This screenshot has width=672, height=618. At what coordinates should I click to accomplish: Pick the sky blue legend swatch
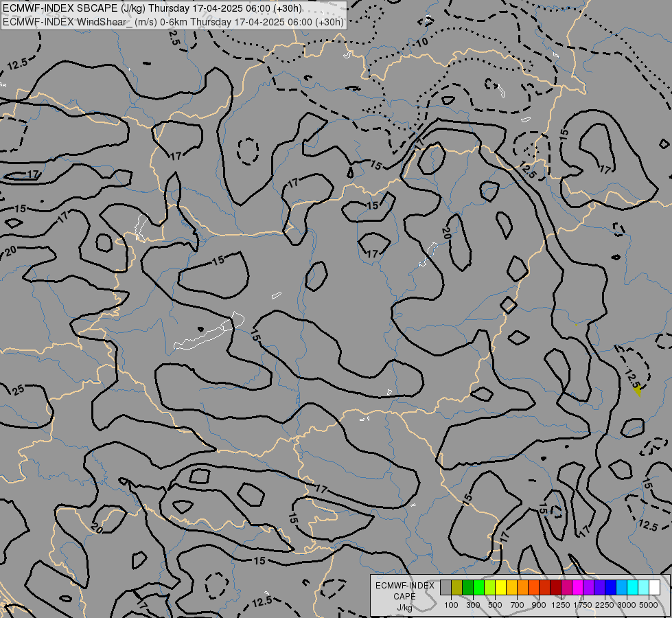[621, 588]
